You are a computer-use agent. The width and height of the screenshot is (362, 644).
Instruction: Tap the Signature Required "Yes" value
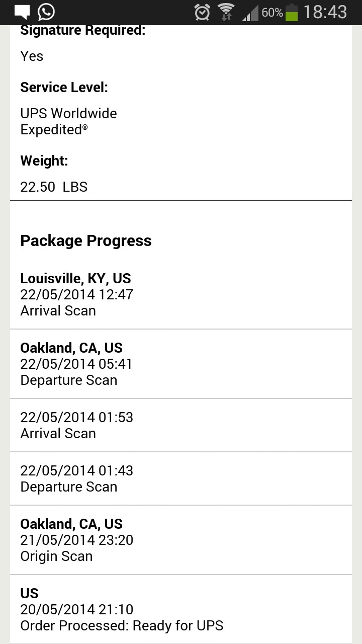tap(32, 56)
